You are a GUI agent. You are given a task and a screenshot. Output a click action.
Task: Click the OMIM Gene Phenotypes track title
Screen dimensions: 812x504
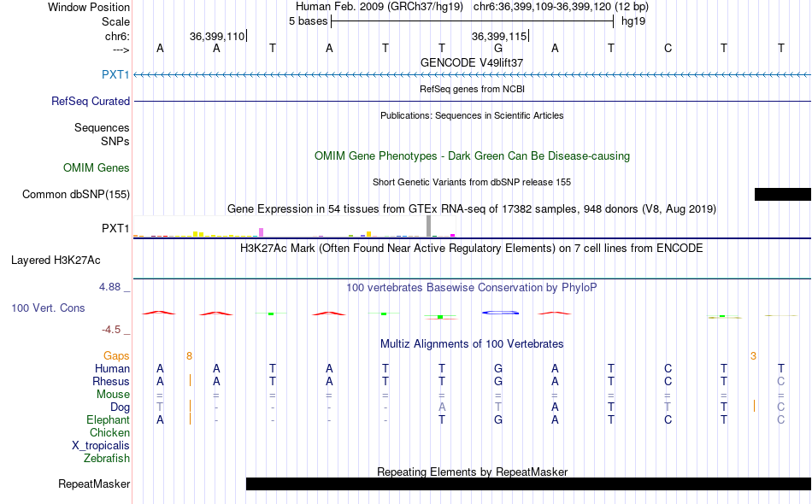point(472,155)
